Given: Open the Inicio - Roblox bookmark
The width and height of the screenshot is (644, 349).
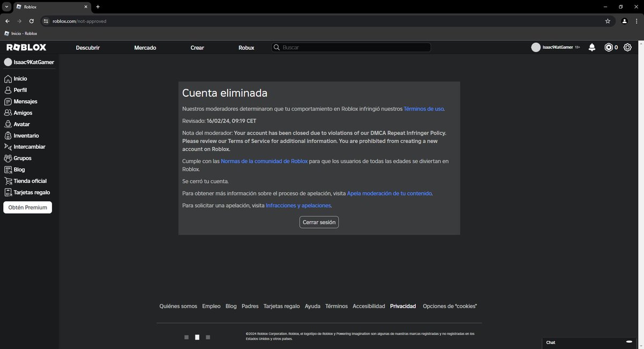Looking at the screenshot, I should (x=20, y=33).
